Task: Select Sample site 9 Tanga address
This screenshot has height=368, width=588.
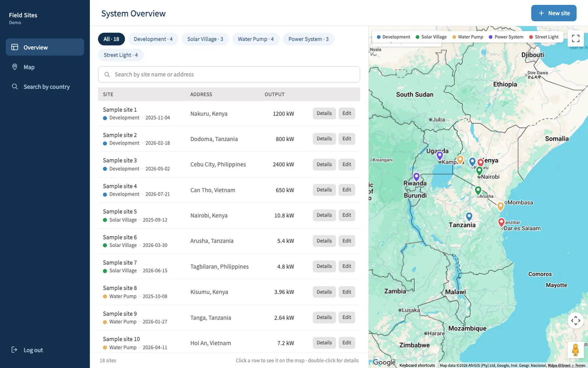Action: pyautogui.click(x=211, y=318)
